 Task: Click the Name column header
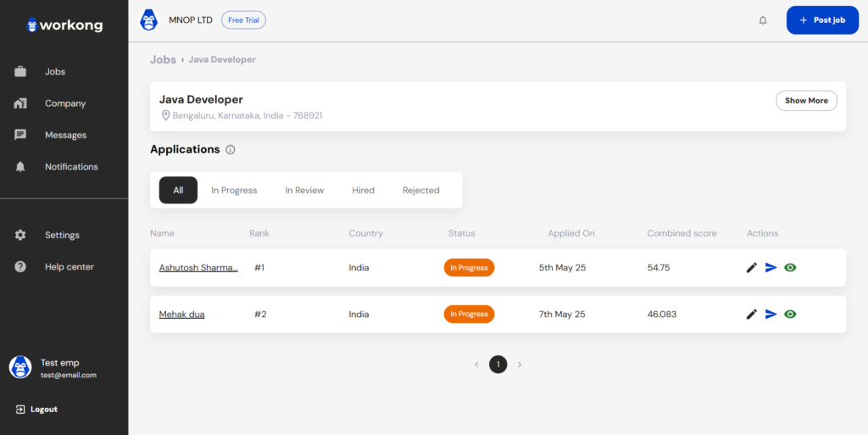(x=162, y=233)
